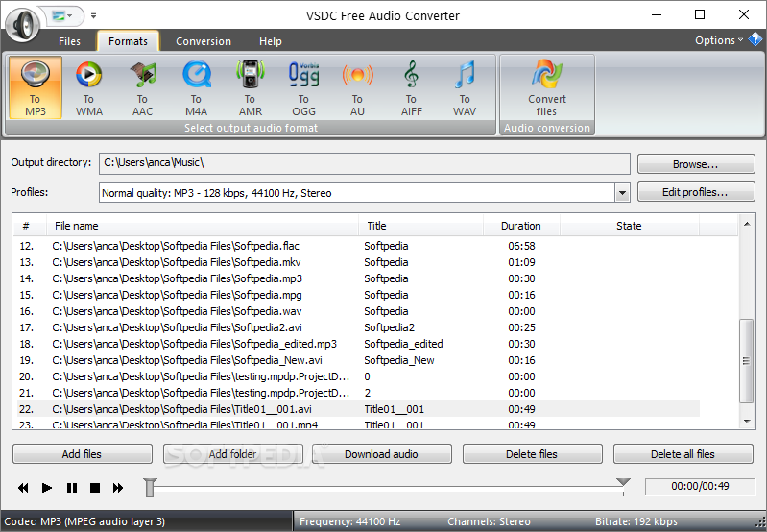Open the Conversion ribbon tab
767x532 pixels.
tap(204, 41)
